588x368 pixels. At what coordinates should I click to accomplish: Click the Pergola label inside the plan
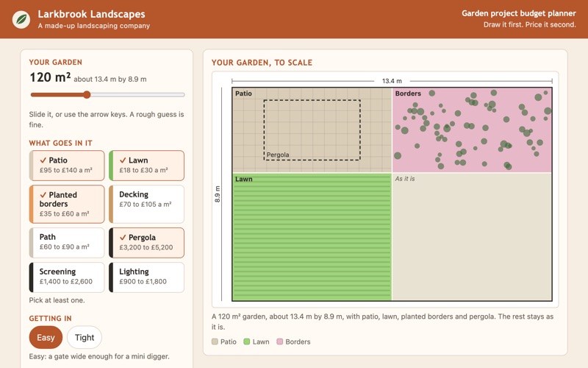click(x=278, y=155)
